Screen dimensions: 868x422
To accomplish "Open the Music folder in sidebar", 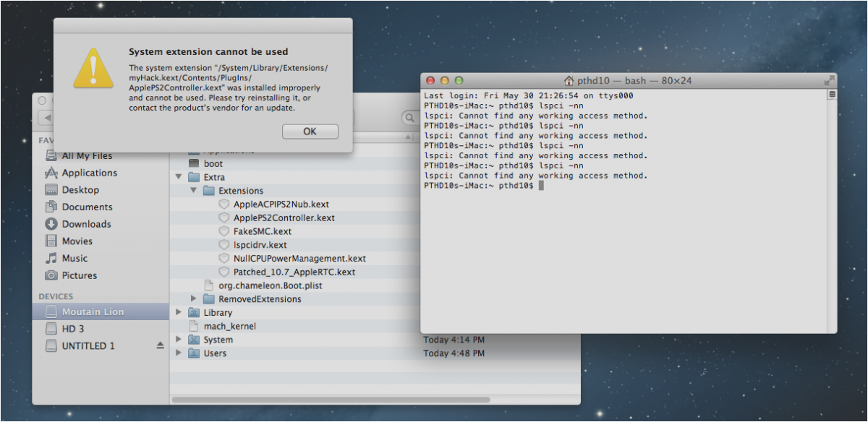I will (x=75, y=258).
